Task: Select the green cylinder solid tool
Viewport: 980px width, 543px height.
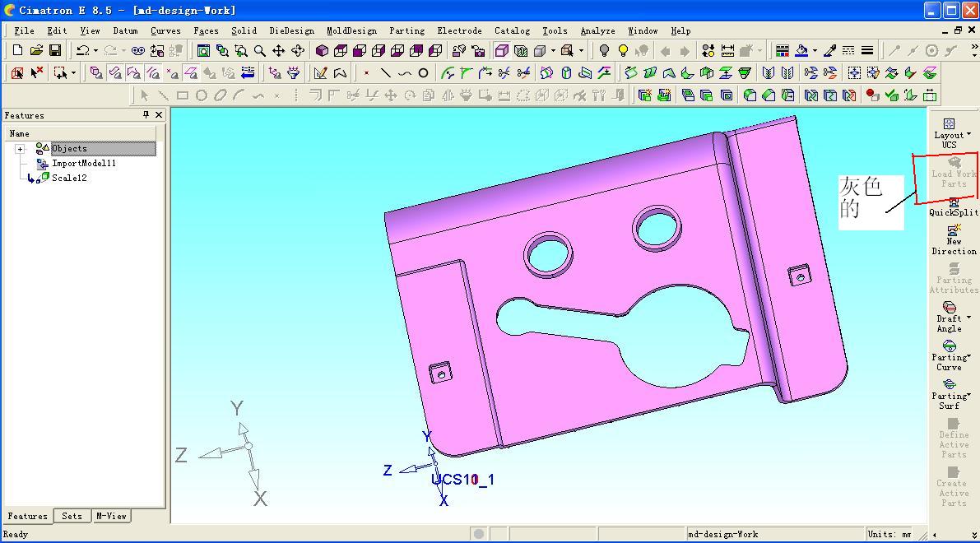Action: pos(566,73)
